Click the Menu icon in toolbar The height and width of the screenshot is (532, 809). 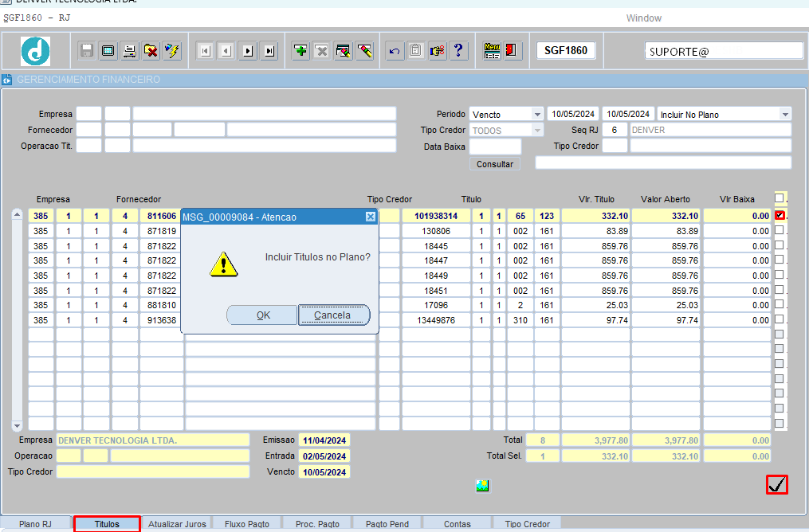click(x=492, y=51)
